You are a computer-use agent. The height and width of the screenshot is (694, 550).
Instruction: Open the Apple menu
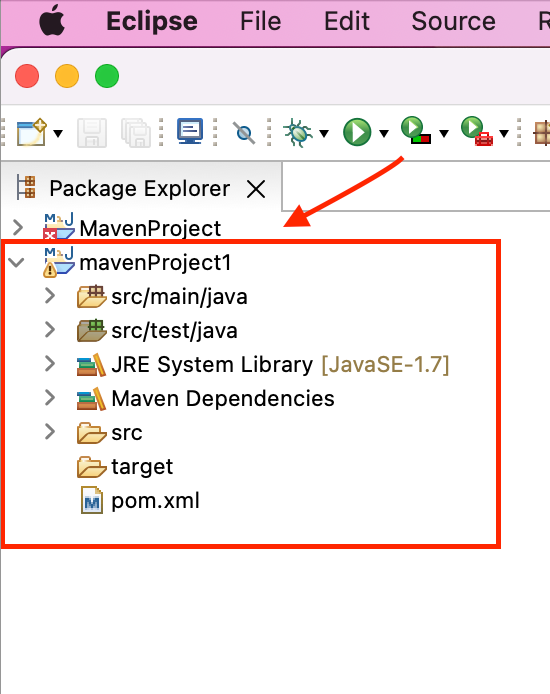click(x=52, y=20)
